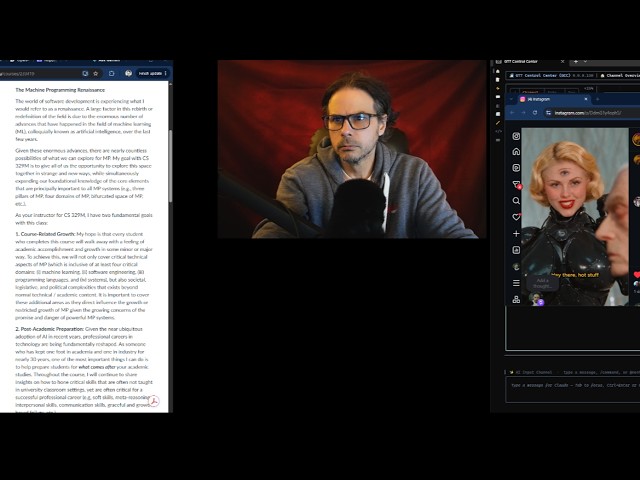Screen dimensions: 640x480
Task: Click code brackets icon in OTT sidebar
Action: pos(498,131)
